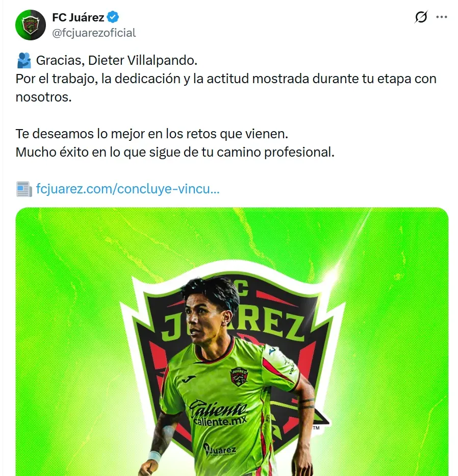The height and width of the screenshot is (476, 458).
Task: Click the FC Juárez display name
Action: click(x=78, y=17)
